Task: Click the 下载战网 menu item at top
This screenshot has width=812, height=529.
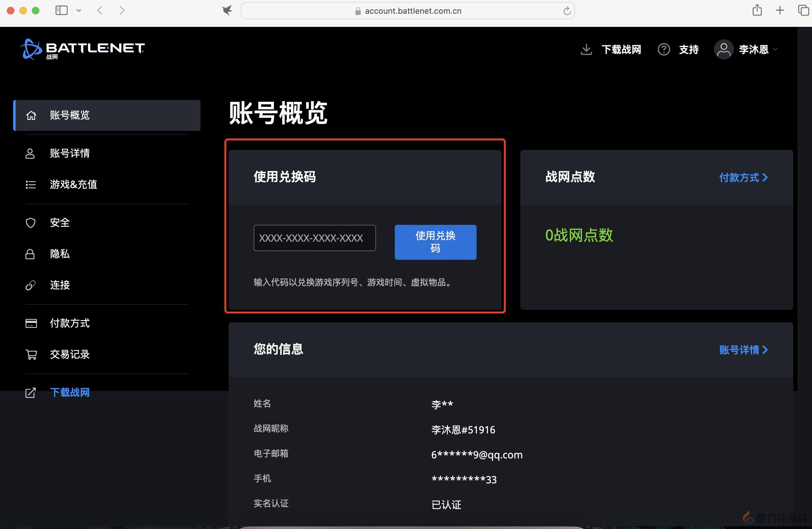Action: 621,49
